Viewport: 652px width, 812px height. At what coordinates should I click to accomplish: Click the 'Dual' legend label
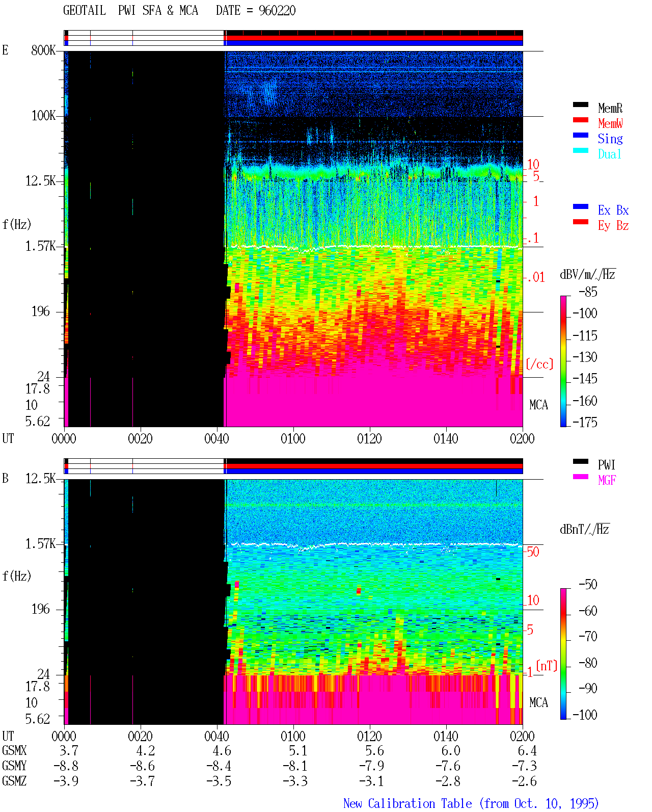(x=610, y=154)
